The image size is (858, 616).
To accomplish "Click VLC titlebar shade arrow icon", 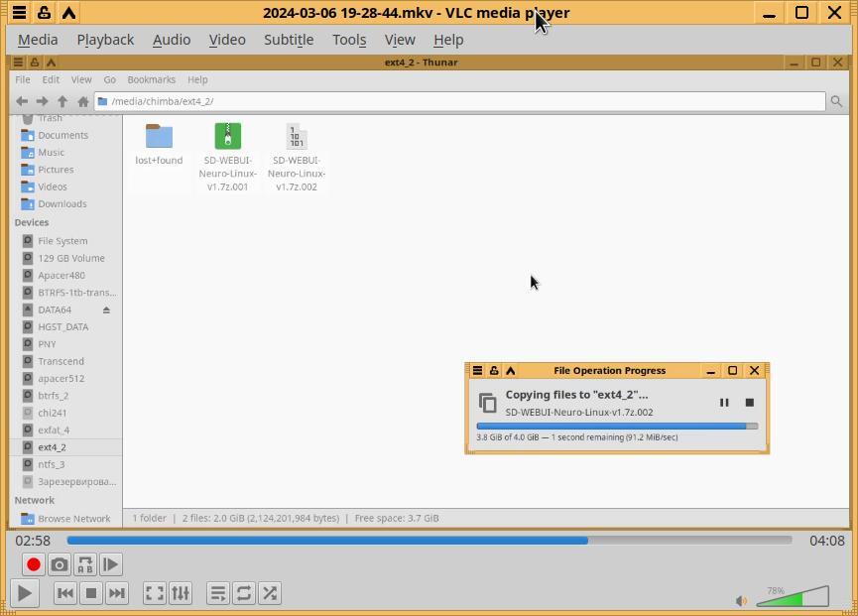I will [68, 12].
